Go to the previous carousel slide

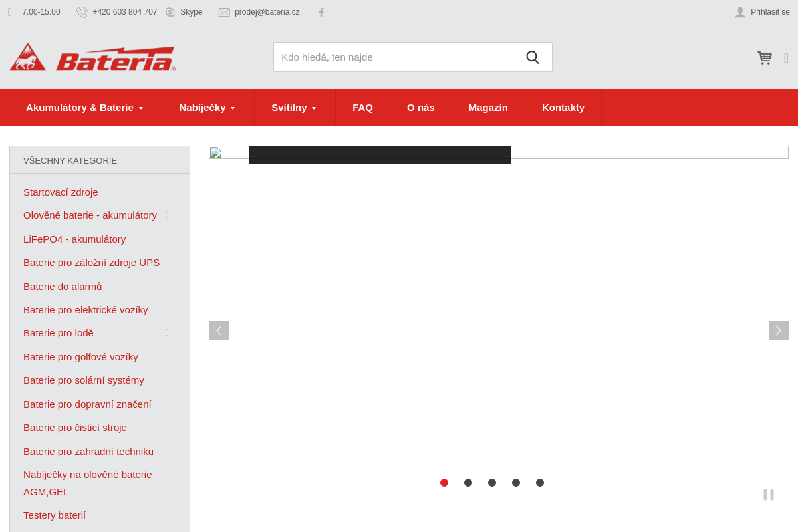219,331
